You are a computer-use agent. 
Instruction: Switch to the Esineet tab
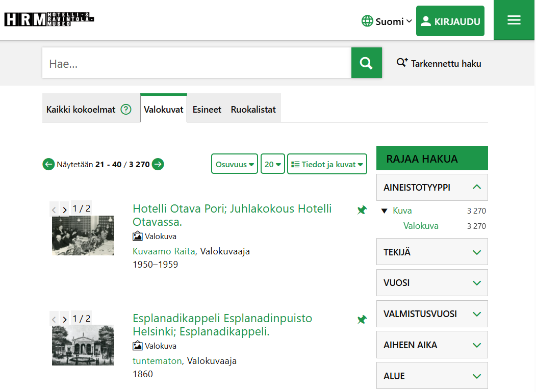[x=207, y=110]
